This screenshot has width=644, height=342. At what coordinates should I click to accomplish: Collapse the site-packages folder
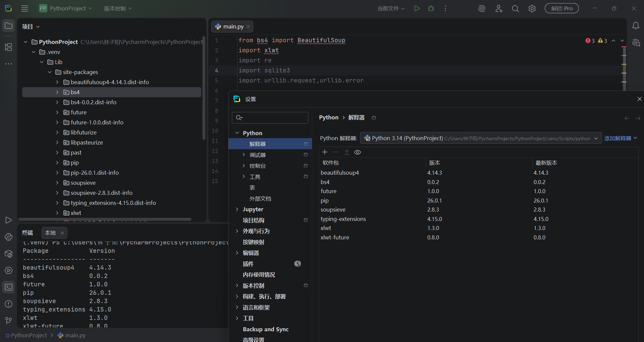(50, 72)
